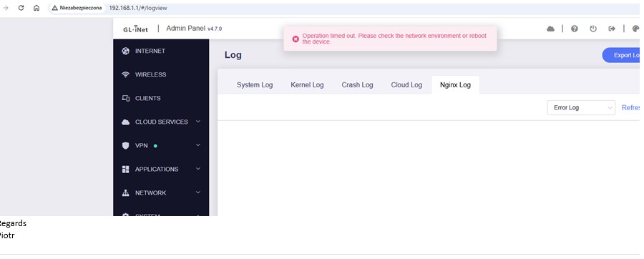Open the CLOUD SERVICES menu item
The width and height of the screenshot is (644, 259).
[161, 122]
